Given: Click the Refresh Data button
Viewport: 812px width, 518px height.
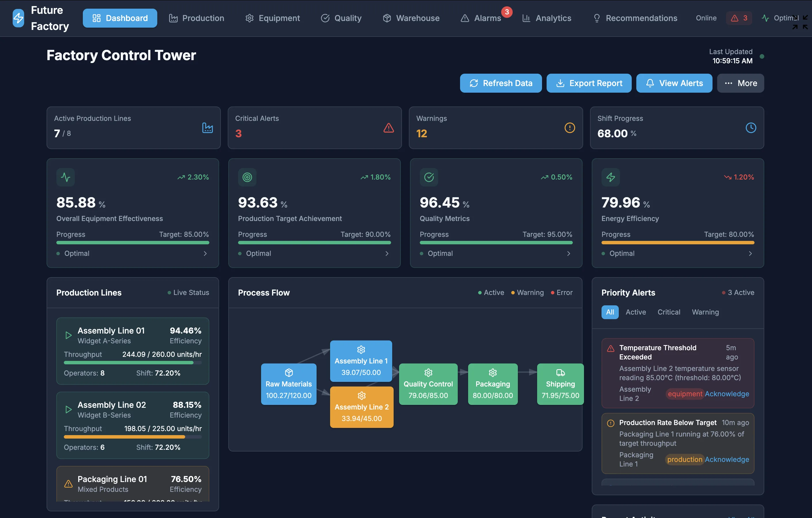Looking at the screenshot, I should 501,83.
